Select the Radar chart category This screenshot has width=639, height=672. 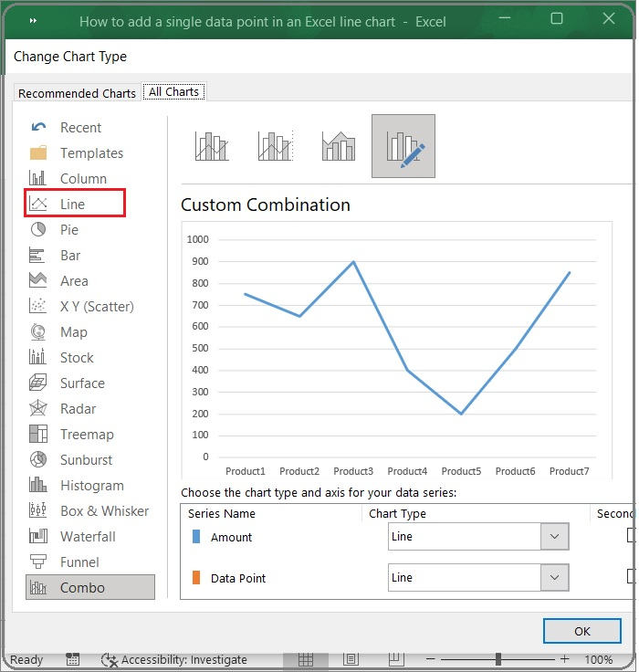click(x=62, y=408)
